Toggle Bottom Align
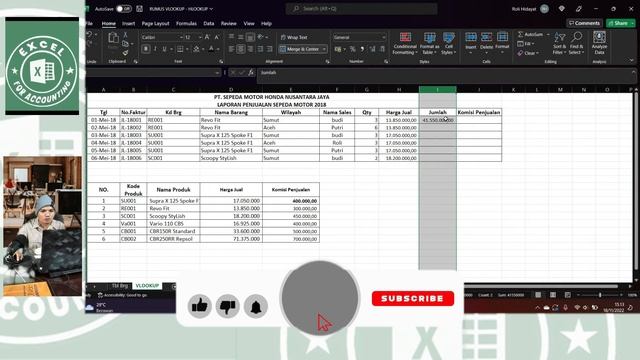This screenshot has height=360, width=640. [250, 37]
